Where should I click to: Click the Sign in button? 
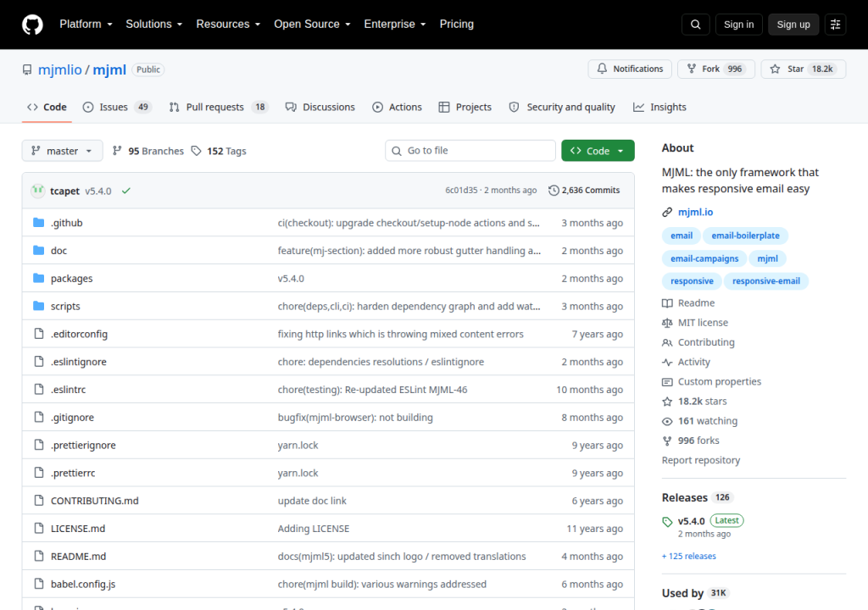click(738, 25)
